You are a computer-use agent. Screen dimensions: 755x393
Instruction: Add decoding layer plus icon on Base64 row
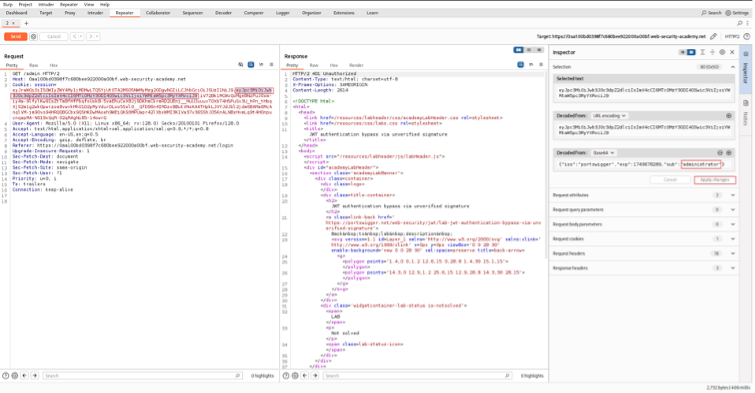729,153
